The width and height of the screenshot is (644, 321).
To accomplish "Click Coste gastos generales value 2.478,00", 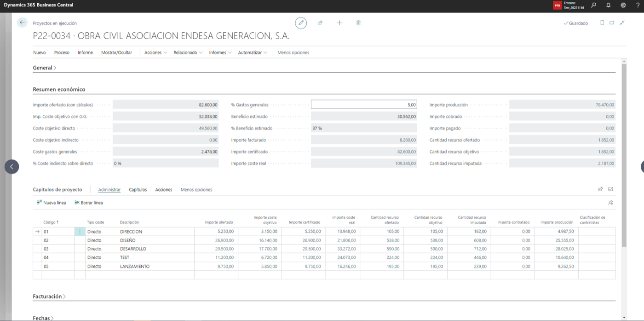I will coord(166,152).
